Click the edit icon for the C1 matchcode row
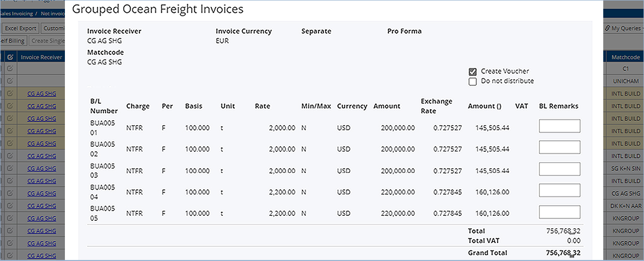 [x=10, y=68]
